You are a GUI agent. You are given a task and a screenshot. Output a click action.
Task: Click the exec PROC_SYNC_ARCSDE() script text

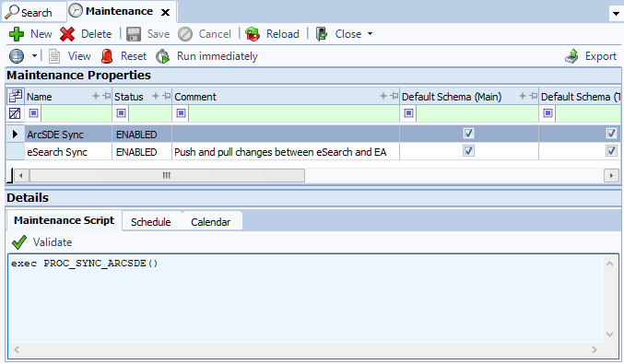85,264
